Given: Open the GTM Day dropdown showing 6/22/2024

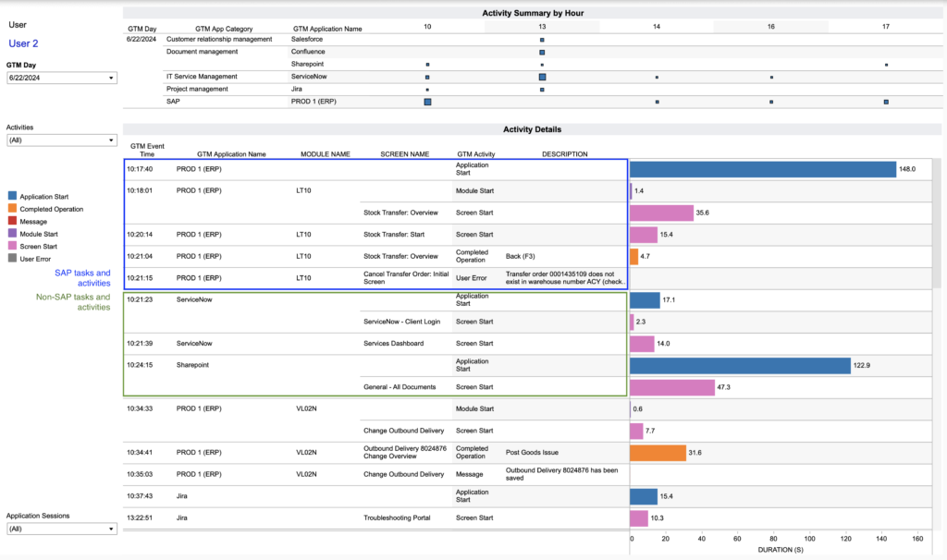Looking at the screenshot, I should pyautogui.click(x=62, y=78).
